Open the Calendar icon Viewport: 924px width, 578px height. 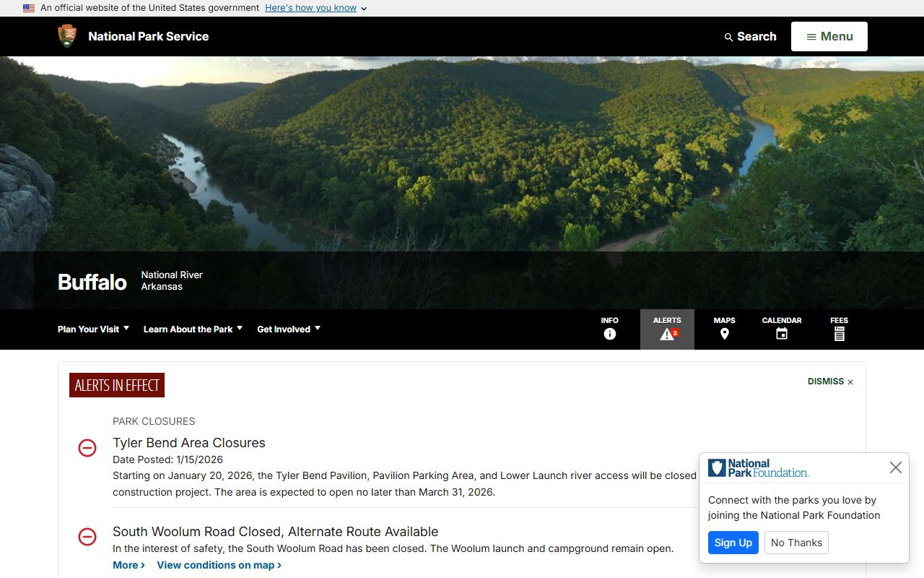click(x=782, y=334)
